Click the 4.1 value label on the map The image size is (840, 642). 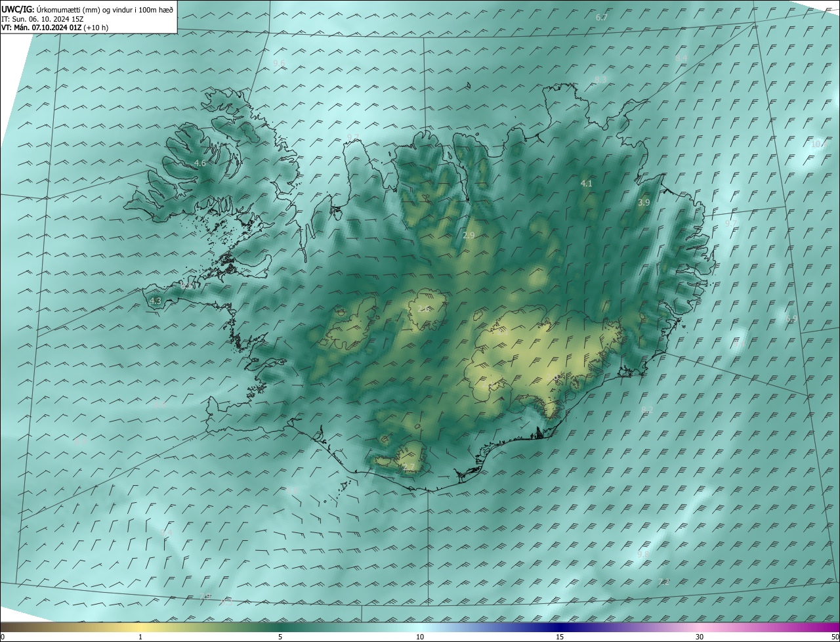click(587, 184)
